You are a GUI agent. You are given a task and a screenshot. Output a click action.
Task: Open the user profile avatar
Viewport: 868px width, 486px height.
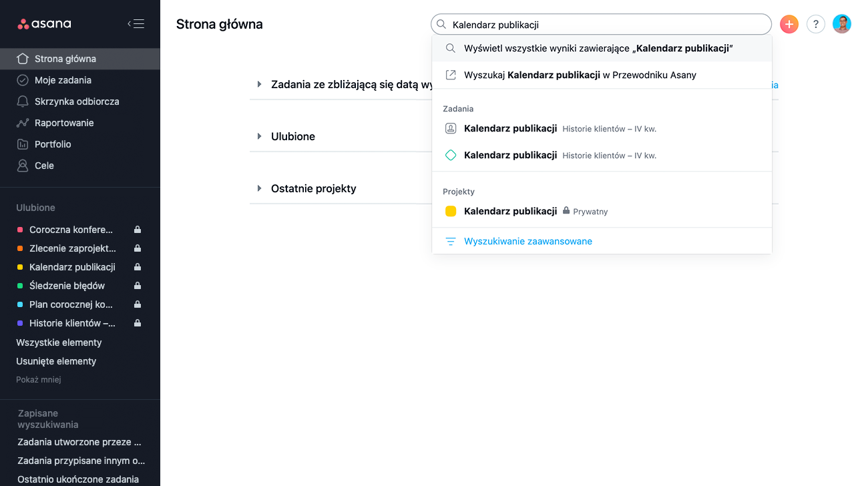[842, 24]
